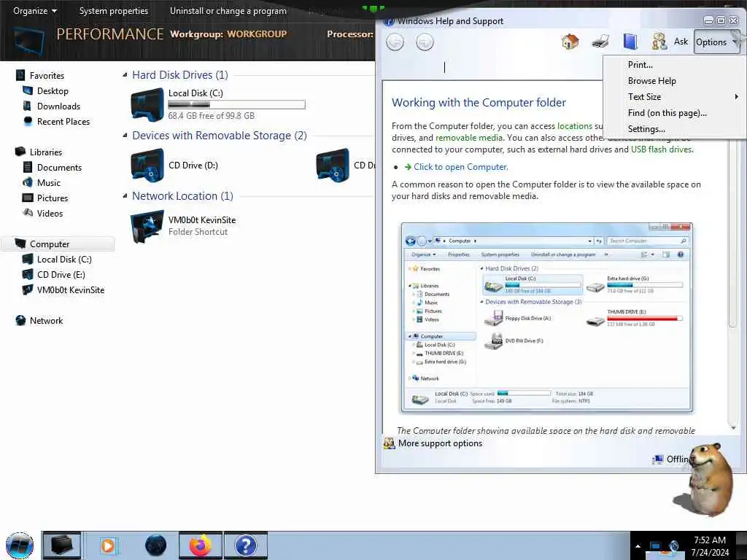
Task: Click the Windows Start orb
Action: pos(20,545)
